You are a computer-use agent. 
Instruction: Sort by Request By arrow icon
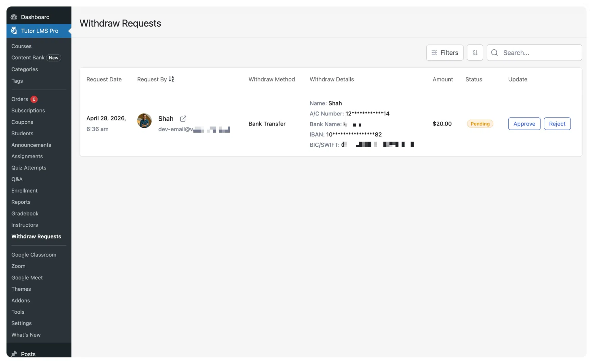point(171,79)
